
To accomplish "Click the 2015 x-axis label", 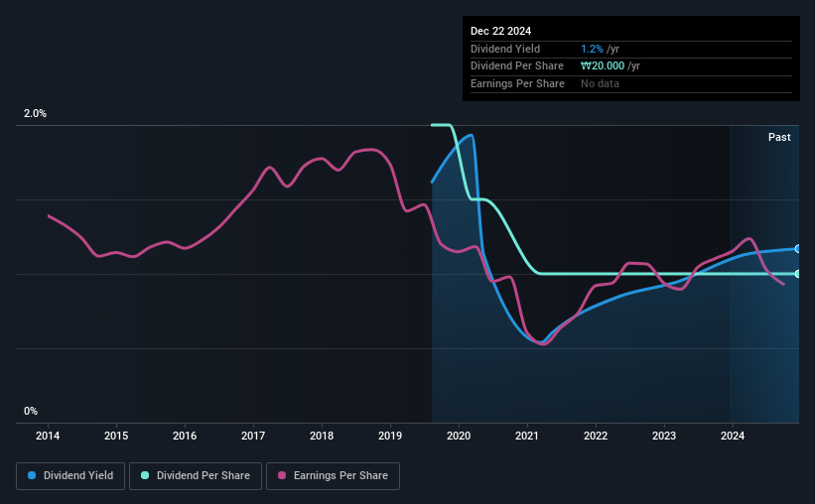I will pos(116,436).
